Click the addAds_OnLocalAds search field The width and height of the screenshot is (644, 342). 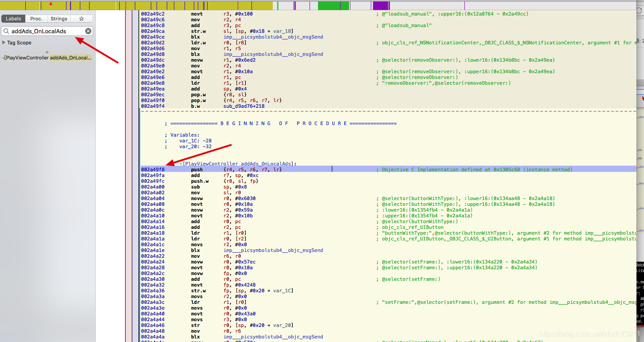(x=47, y=31)
